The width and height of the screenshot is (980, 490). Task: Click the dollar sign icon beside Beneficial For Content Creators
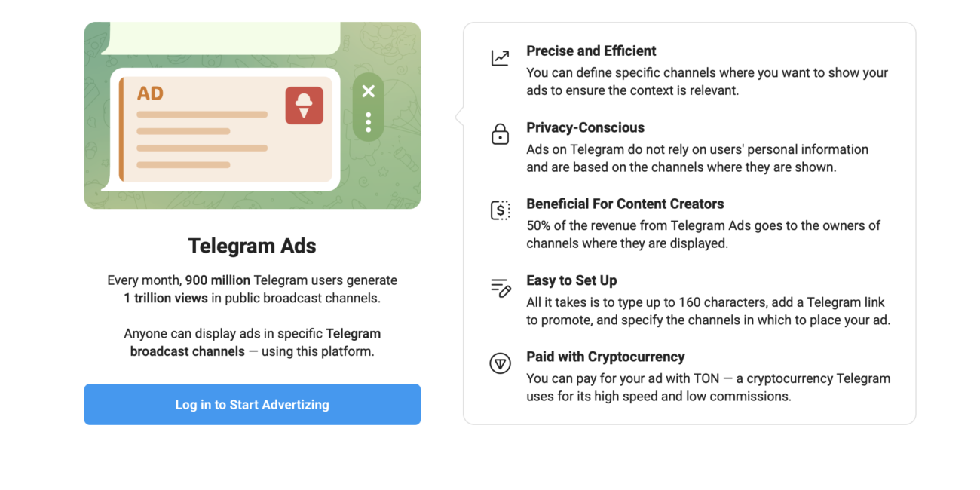click(500, 210)
